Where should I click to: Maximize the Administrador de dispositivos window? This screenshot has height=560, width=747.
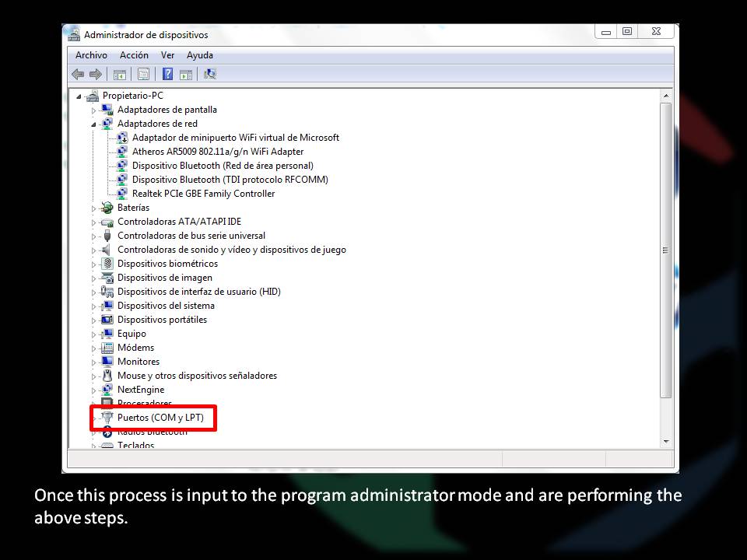(627, 32)
